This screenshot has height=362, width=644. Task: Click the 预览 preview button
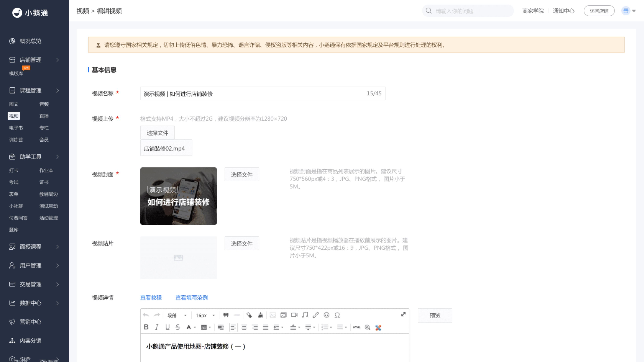tap(435, 315)
